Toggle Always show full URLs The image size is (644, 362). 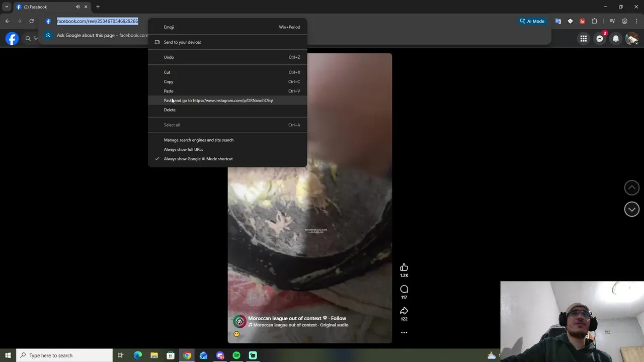(x=227, y=149)
